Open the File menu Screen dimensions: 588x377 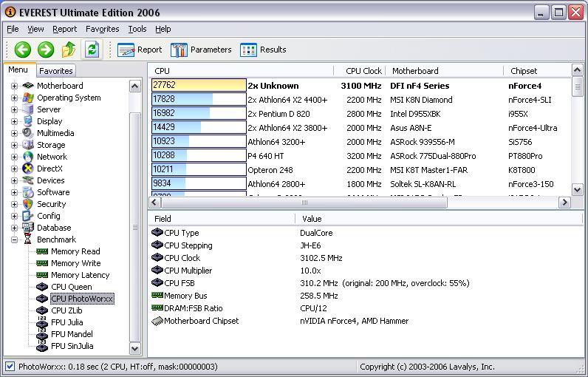coord(13,29)
